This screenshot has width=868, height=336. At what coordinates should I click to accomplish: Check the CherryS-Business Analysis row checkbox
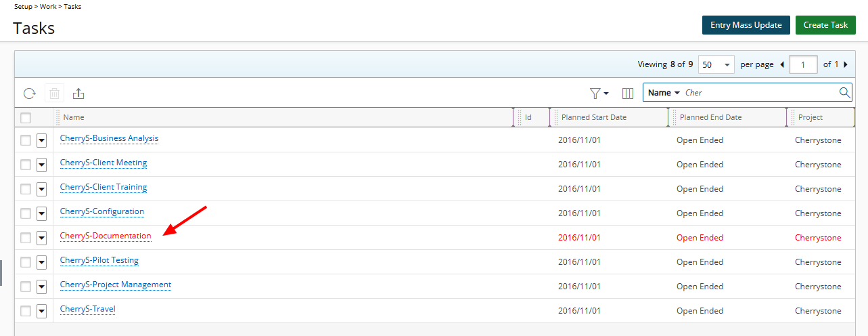pos(26,140)
